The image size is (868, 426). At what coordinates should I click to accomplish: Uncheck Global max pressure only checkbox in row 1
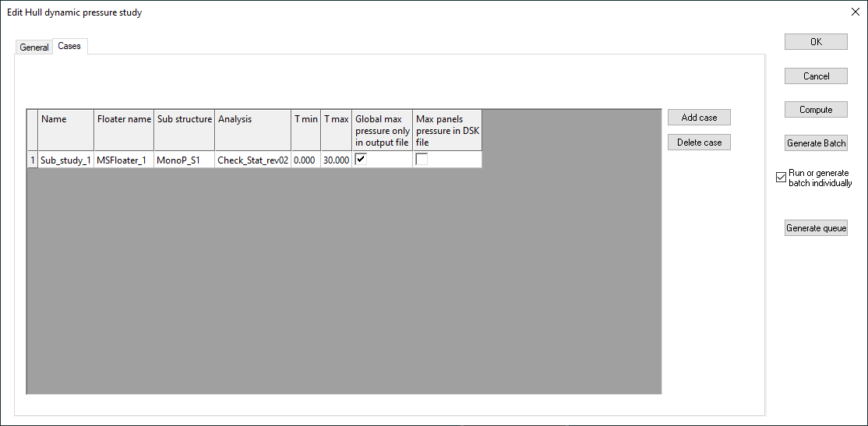[x=361, y=160]
